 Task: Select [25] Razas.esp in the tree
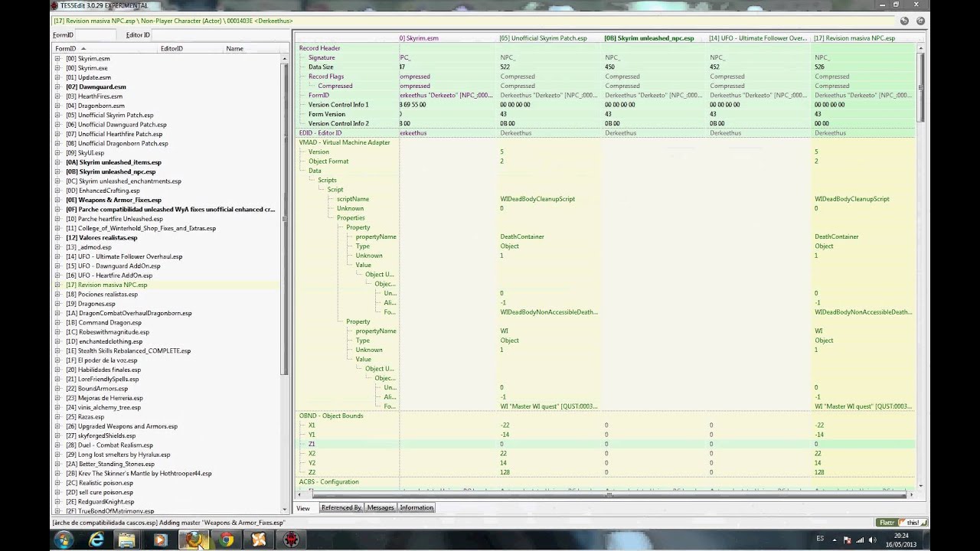[86, 416]
